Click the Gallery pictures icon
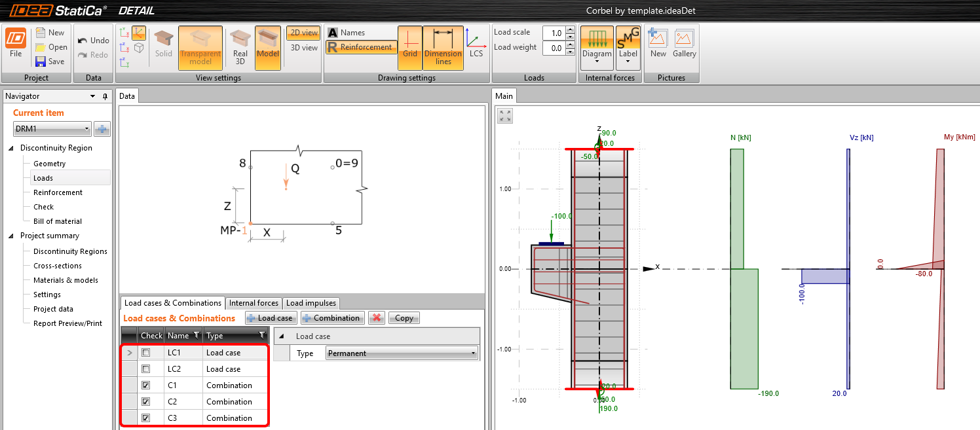The image size is (980, 430). [684, 46]
